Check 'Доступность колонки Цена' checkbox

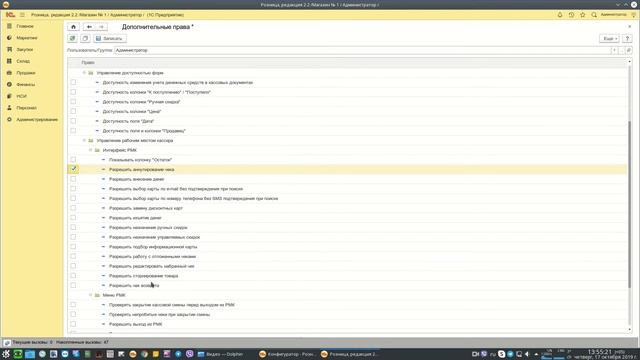coord(73,111)
